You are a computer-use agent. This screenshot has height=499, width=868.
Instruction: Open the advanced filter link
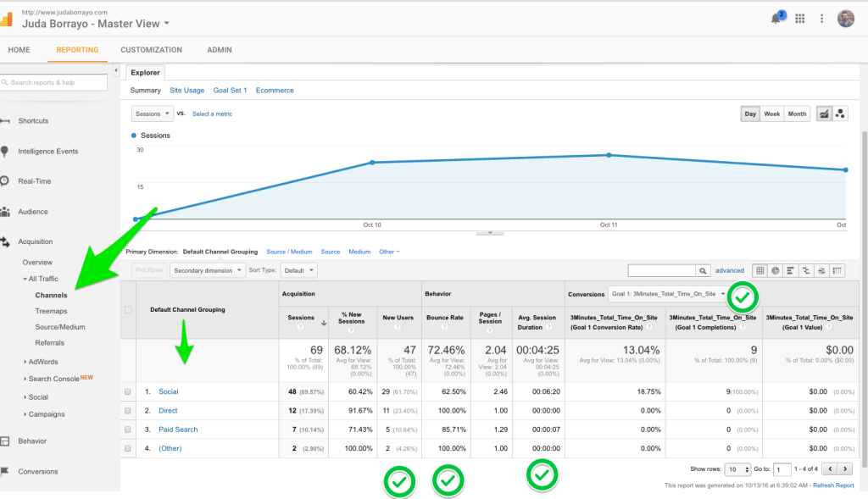point(730,270)
